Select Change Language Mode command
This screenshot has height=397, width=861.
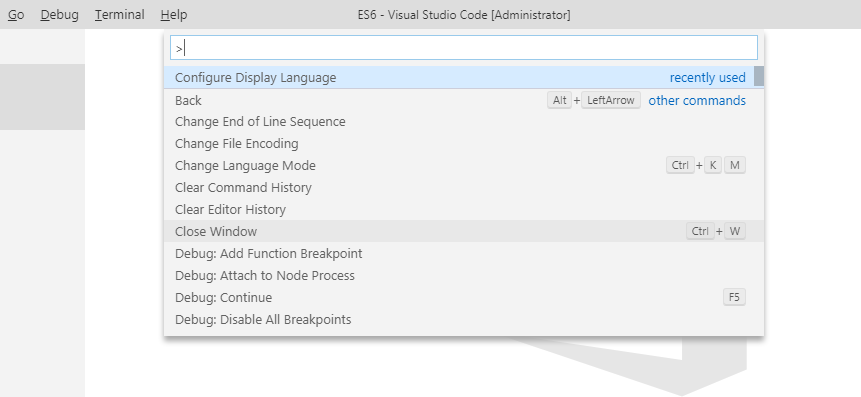tap(463, 166)
